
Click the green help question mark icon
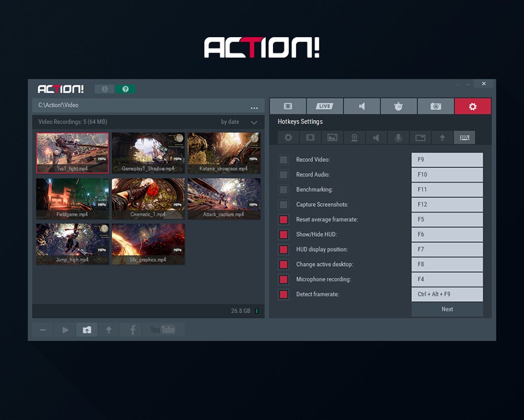click(x=125, y=89)
